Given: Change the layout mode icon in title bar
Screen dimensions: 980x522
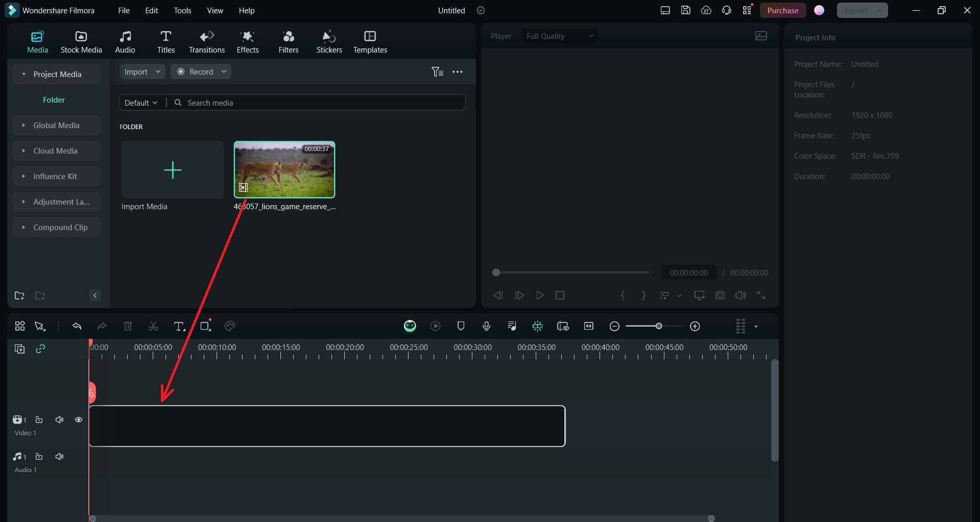Looking at the screenshot, I should click(665, 10).
